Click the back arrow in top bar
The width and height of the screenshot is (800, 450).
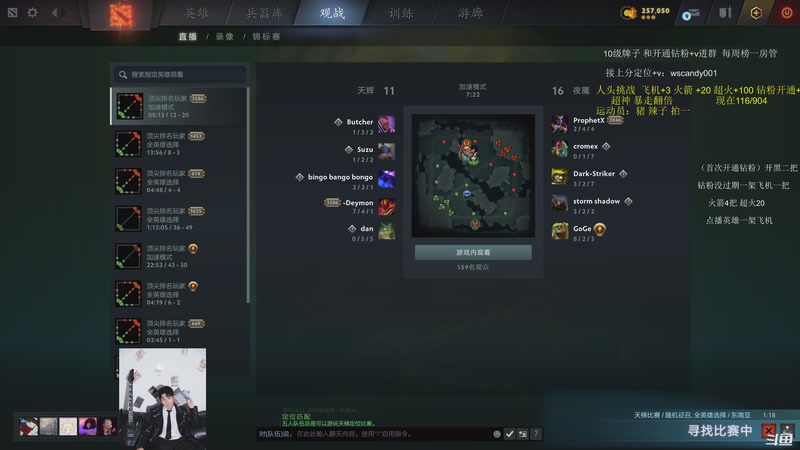55,12
